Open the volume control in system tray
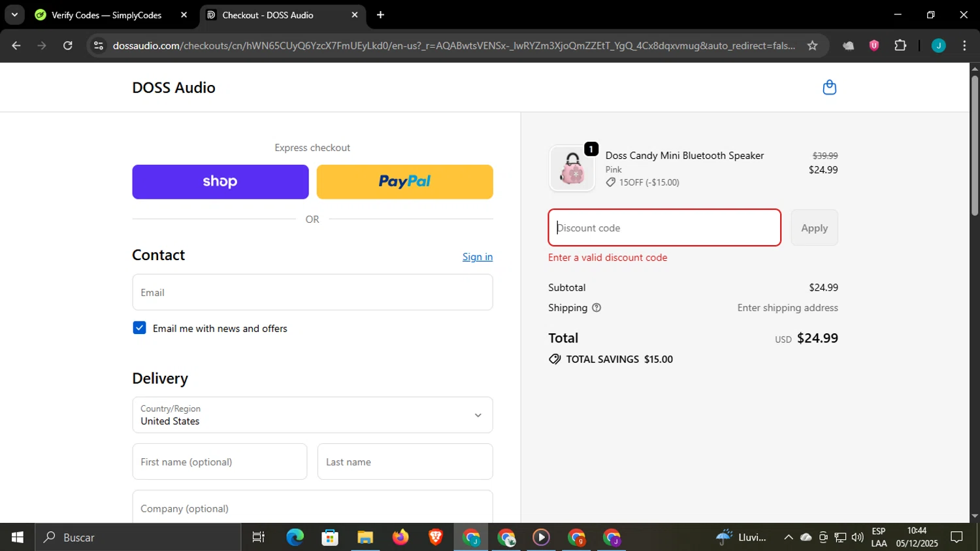This screenshot has width=980, height=551. [857, 537]
